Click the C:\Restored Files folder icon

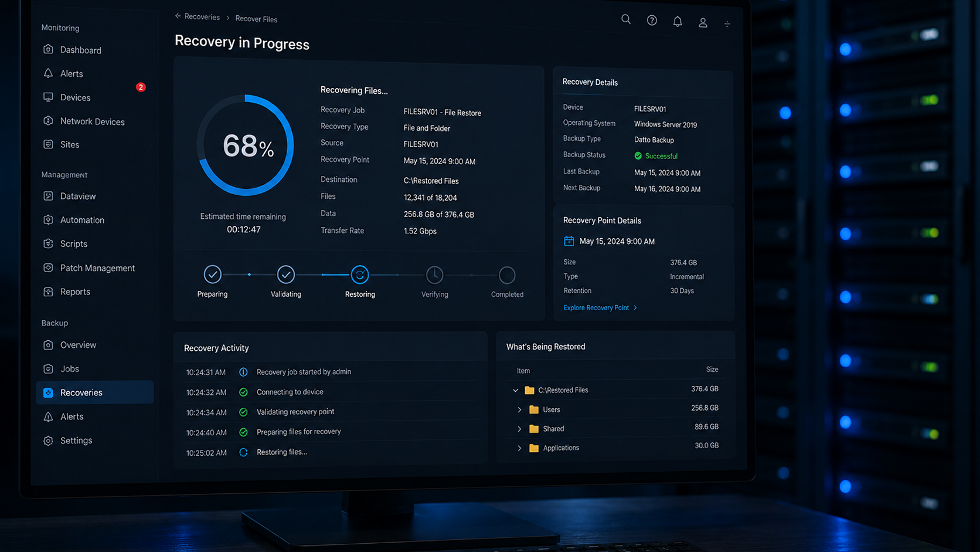529,390
